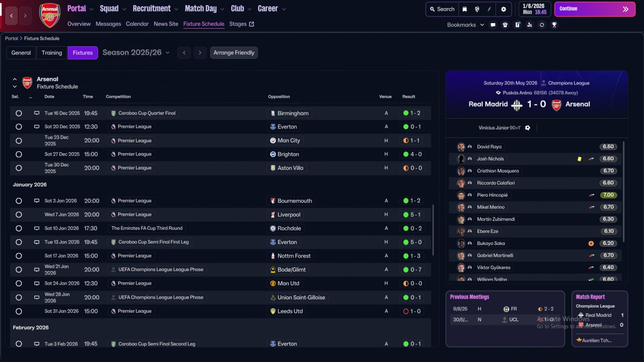Screen dimensions: 644x362
Task: Open the Club dropdown menu
Action: [x=242, y=9]
